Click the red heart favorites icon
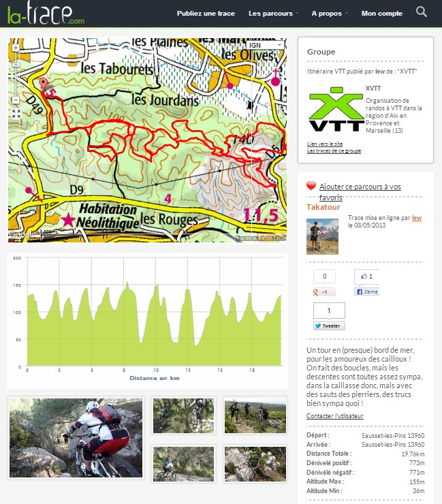442x504 pixels. click(x=311, y=186)
